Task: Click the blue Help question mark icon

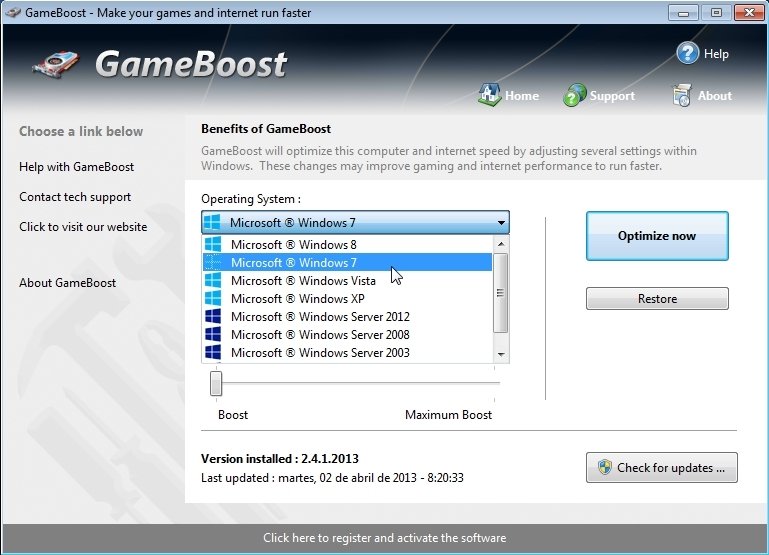Action: (687, 53)
